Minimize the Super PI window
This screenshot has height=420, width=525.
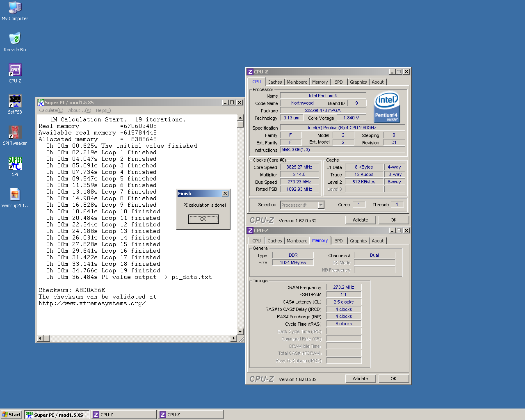[x=225, y=103]
